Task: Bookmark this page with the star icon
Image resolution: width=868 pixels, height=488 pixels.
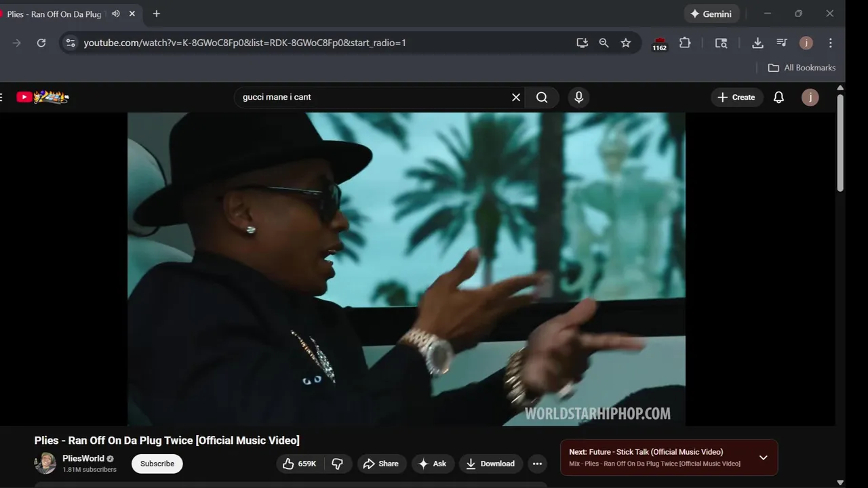Action: coord(626,43)
